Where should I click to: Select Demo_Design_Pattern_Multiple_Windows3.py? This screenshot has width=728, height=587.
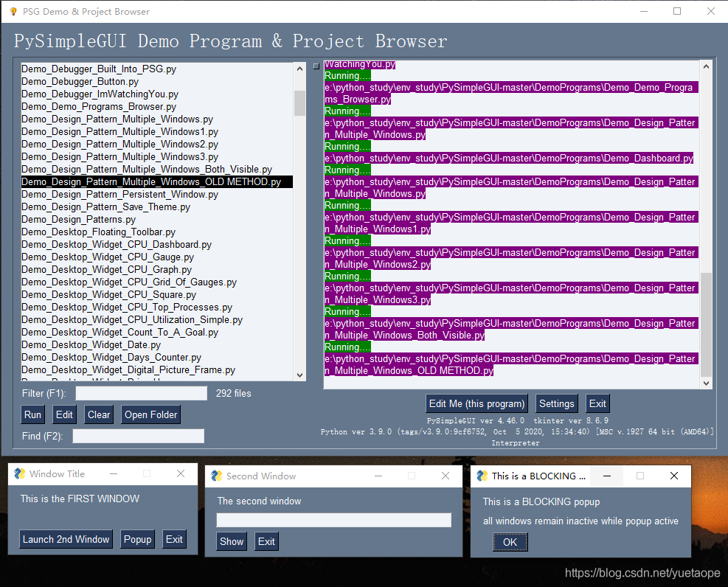(x=157, y=156)
